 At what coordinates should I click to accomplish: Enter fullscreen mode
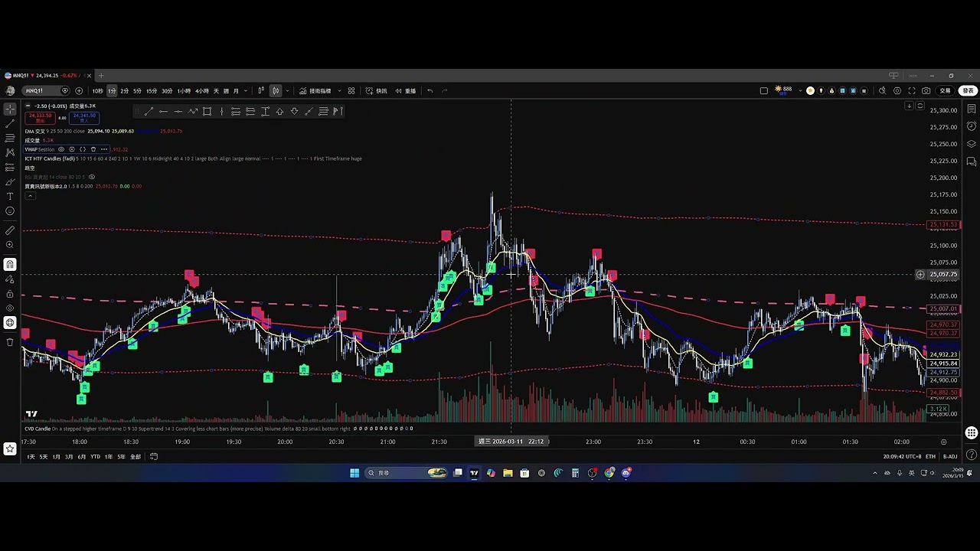pos(912,91)
